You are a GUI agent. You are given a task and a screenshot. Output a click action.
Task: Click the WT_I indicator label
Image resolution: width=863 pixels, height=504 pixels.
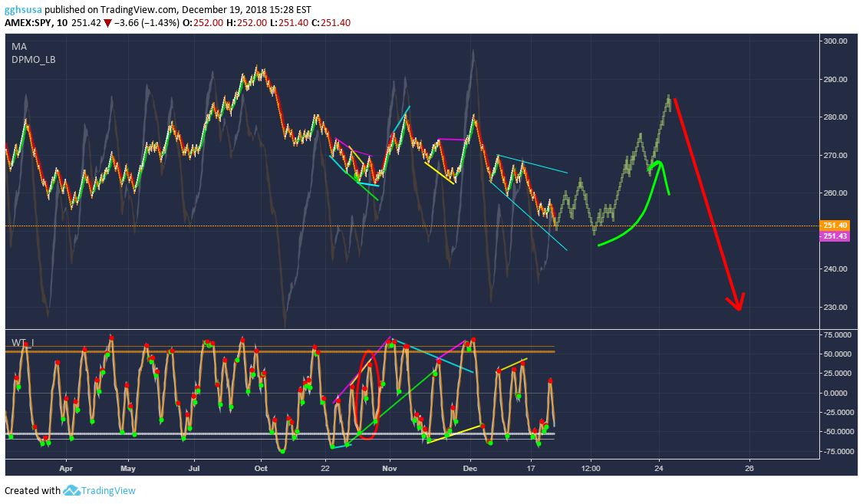coord(23,343)
